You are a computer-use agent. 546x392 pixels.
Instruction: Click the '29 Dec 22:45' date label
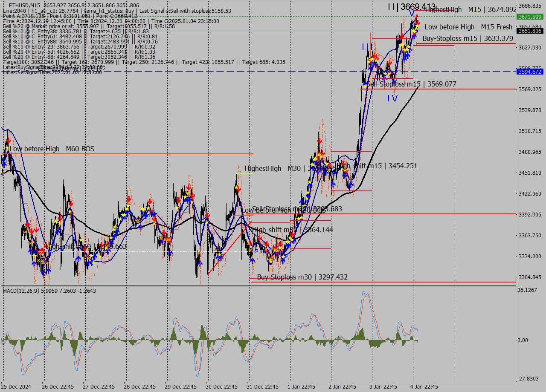point(181,386)
